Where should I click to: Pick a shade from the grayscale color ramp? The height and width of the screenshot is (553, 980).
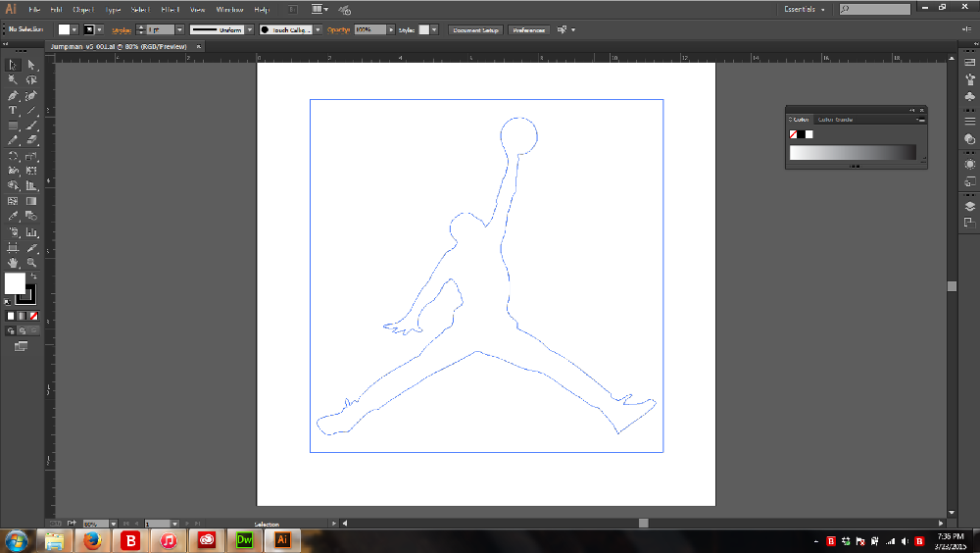click(x=853, y=152)
